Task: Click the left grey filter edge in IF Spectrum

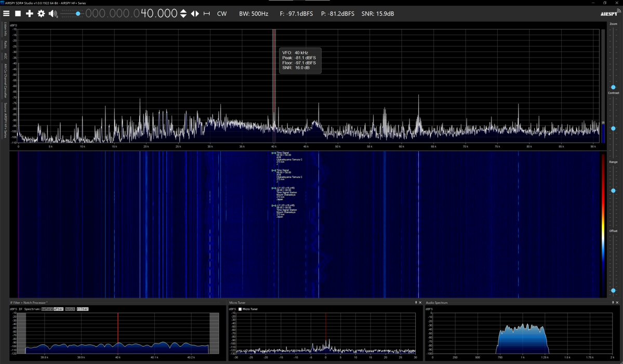Action: tap(21, 333)
